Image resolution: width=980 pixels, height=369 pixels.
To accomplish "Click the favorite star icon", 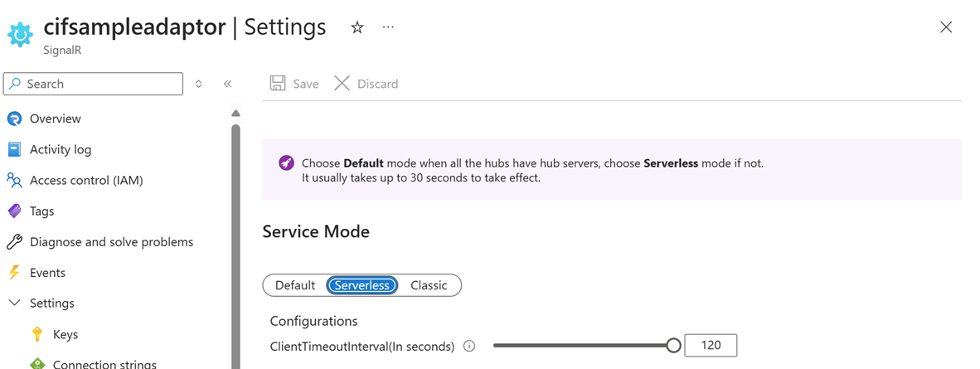I will click(x=357, y=27).
